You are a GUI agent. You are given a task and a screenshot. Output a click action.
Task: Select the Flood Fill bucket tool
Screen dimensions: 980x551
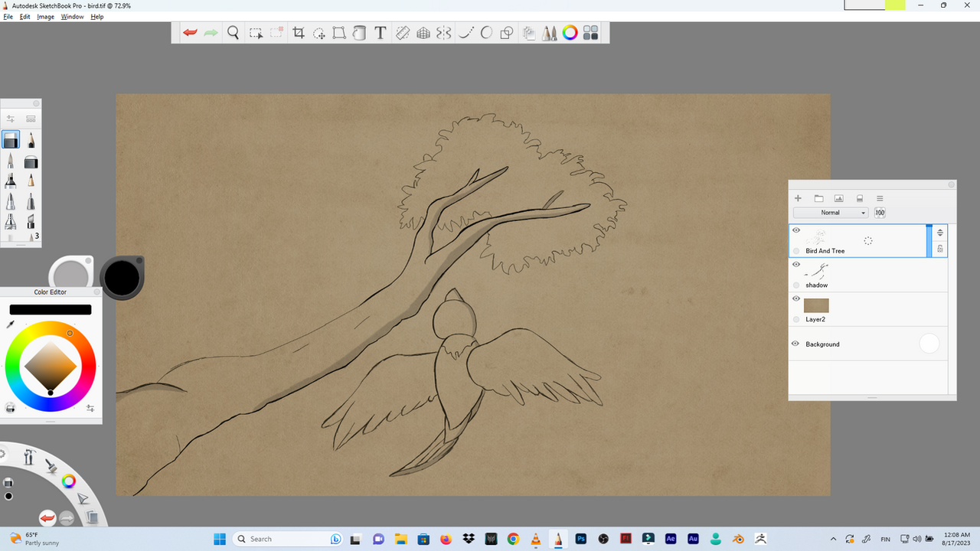click(359, 33)
